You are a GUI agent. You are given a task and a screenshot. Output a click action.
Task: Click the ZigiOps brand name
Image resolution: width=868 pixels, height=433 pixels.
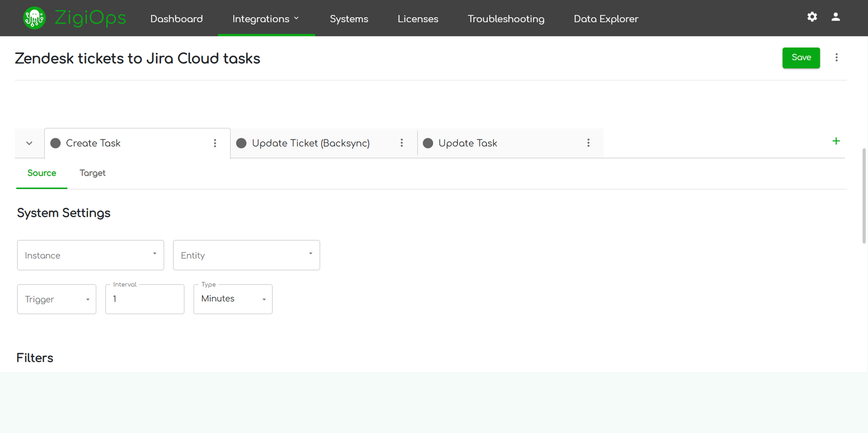tap(90, 18)
